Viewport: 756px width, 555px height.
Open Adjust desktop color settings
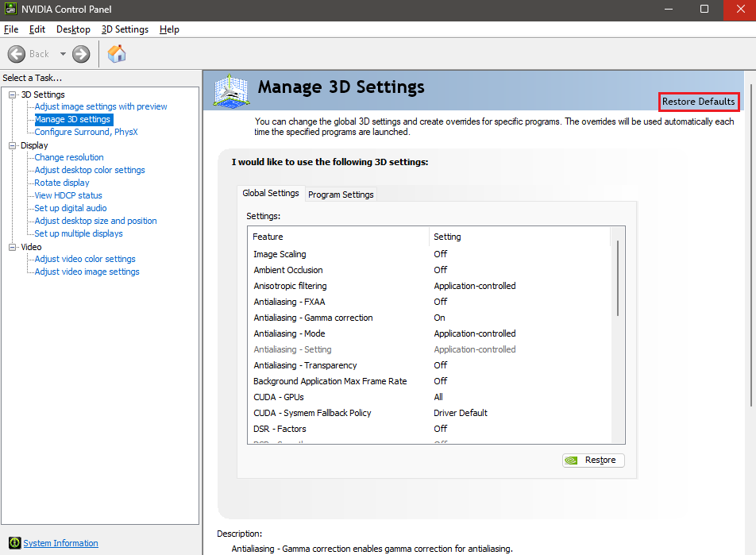90,170
